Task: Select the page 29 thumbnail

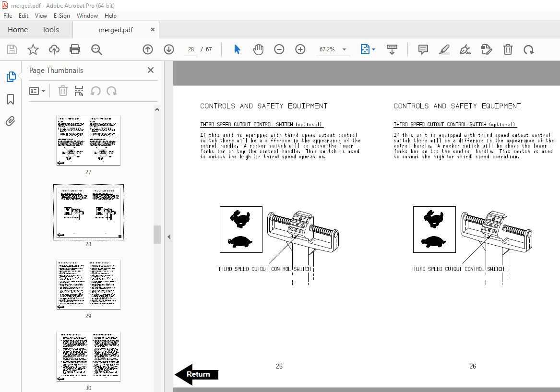Action: click(88, 284)
